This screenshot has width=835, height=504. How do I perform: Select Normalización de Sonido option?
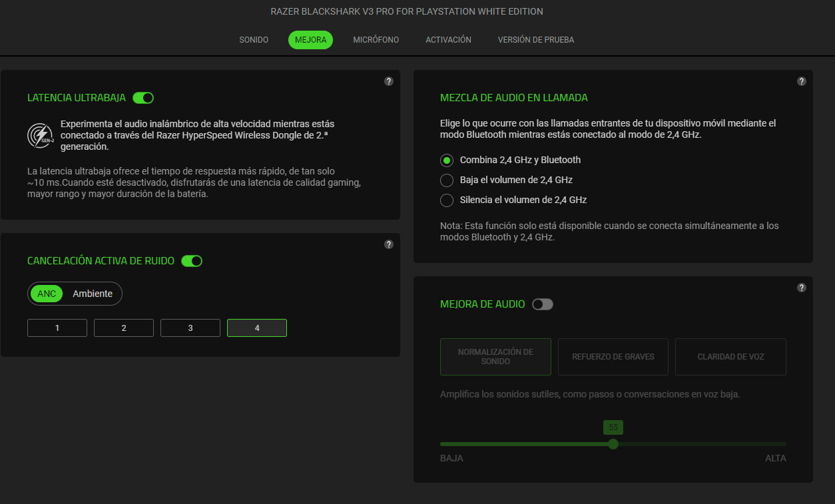point(495,357)
